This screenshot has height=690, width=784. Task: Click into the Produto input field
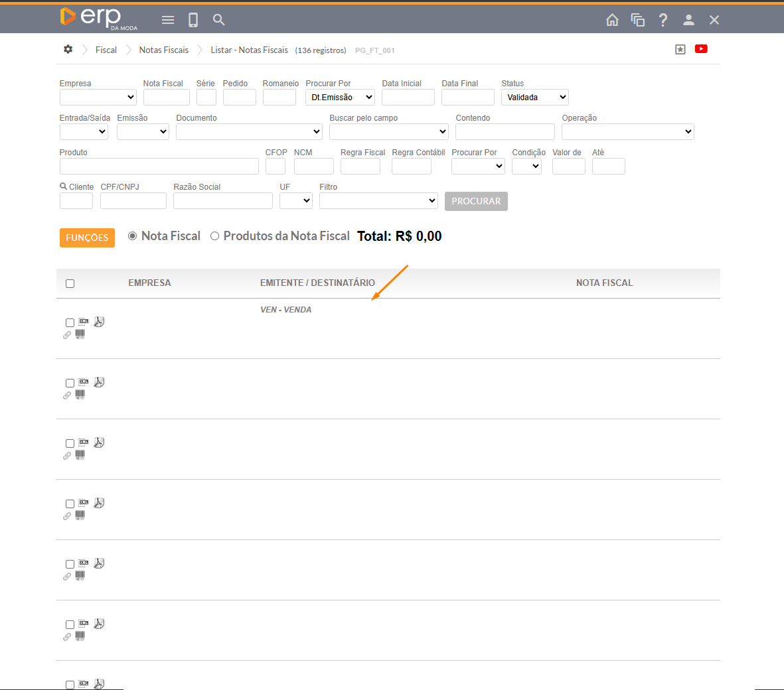click(159, 167)
